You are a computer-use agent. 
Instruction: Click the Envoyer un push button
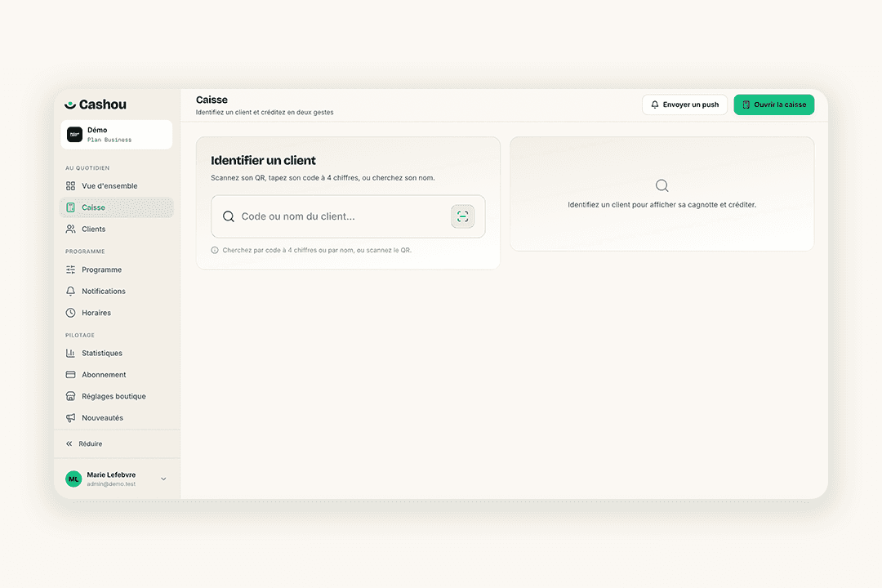(684, 105)
